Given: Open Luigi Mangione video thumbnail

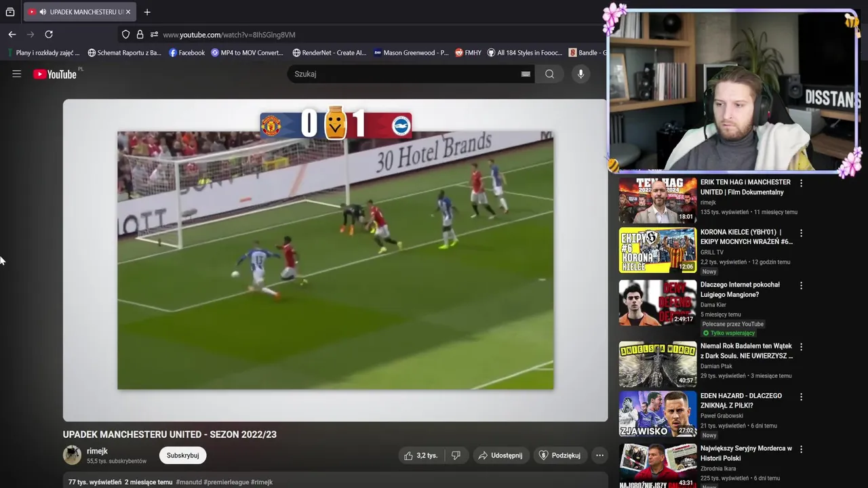Looking at the screenshot, I should (658, 302).
